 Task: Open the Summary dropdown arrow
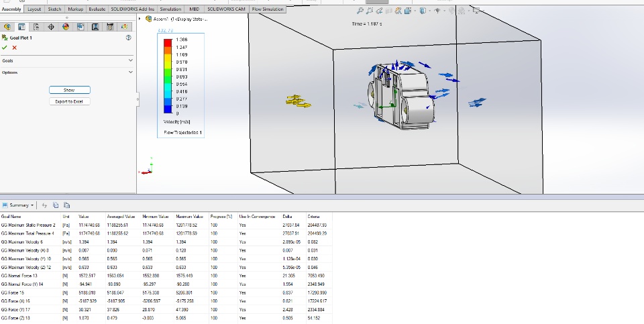tap(32, 205)
